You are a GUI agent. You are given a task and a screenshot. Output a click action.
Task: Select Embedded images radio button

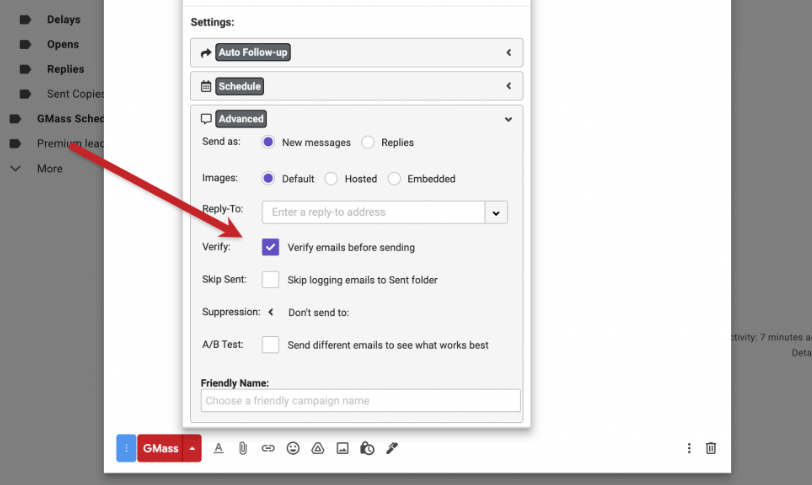click(394, 179)
